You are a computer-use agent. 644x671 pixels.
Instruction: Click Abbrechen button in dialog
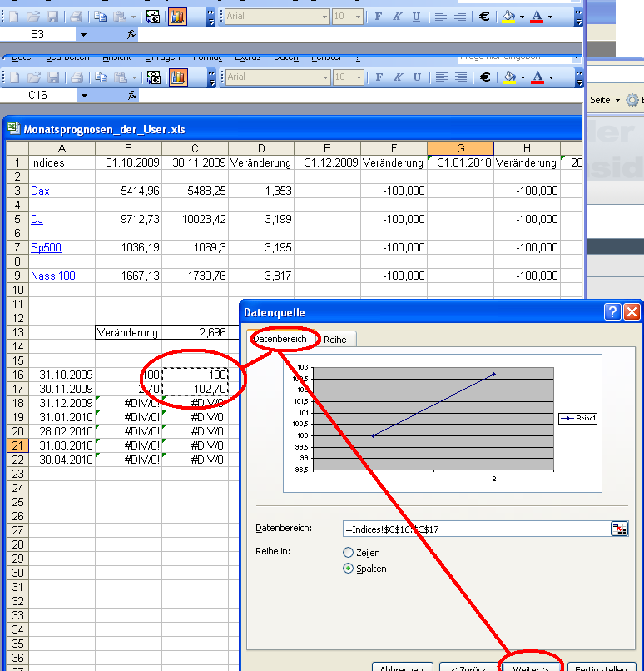[x=402, y=667]
